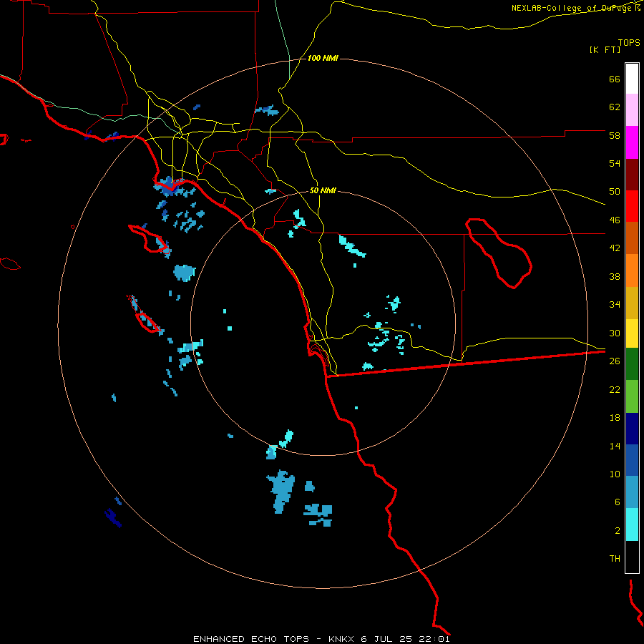The width and height of the screenshot is (644, 644).
Task: Click the thin island outline below it
Action: [x=144, y=314]
